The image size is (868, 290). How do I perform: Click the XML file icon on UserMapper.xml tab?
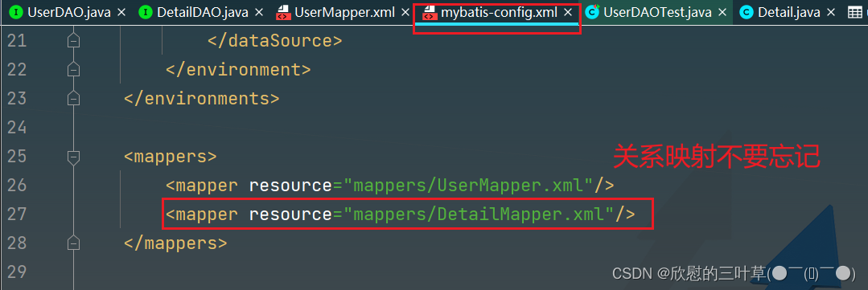283,12
